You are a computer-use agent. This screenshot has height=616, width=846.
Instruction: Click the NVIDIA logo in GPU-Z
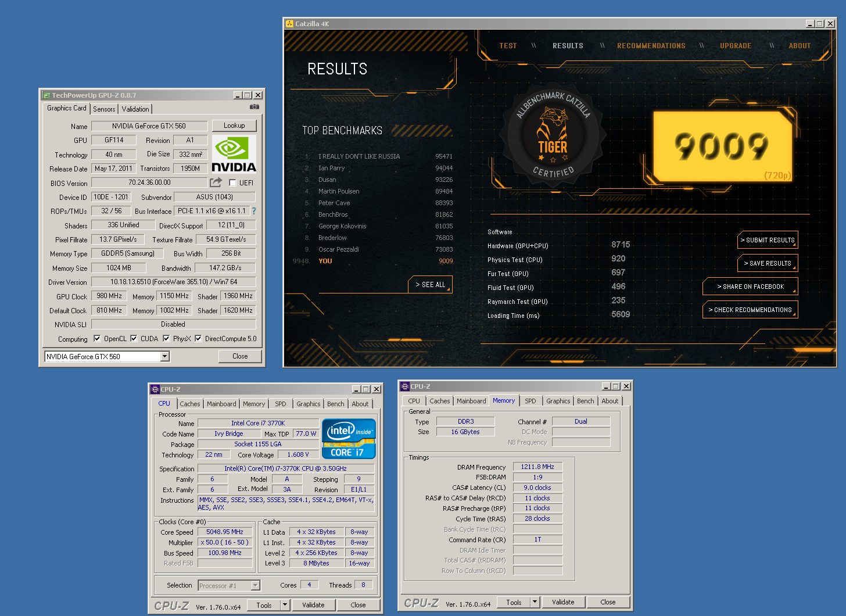234,155
